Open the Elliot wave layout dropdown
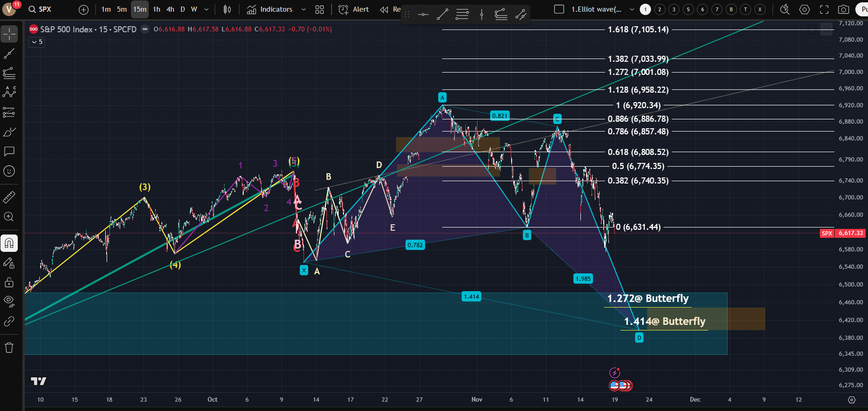Screen dimensions: 868x411 632,9
